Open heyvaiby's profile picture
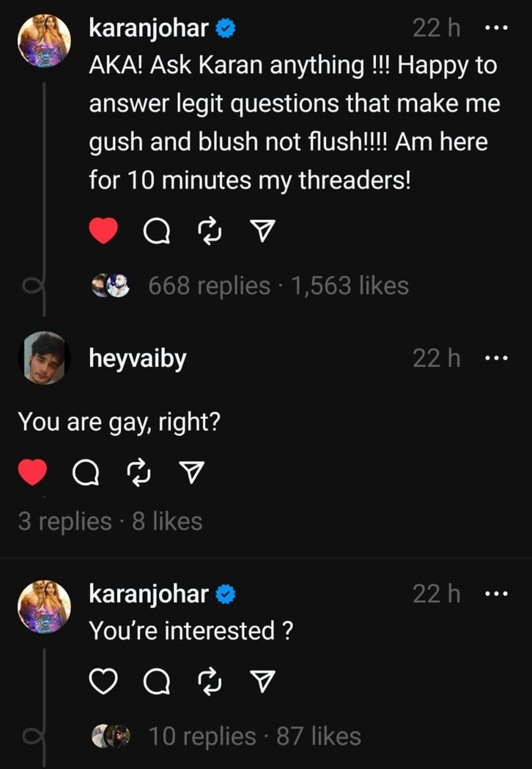 tap(44, 358)
